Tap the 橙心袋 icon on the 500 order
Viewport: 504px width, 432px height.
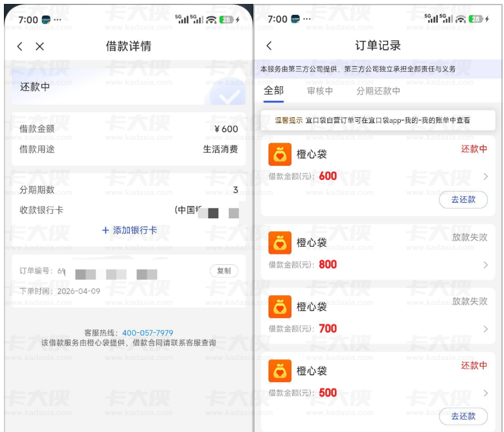280,370
